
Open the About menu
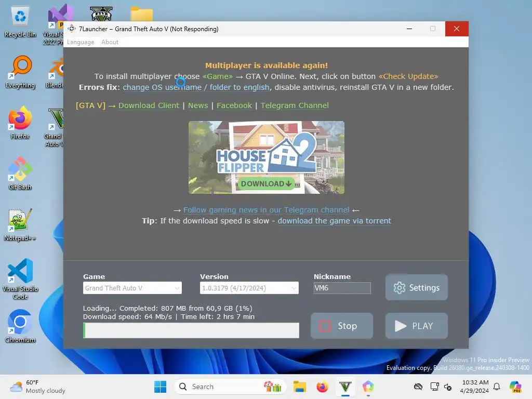click(110, 42)
